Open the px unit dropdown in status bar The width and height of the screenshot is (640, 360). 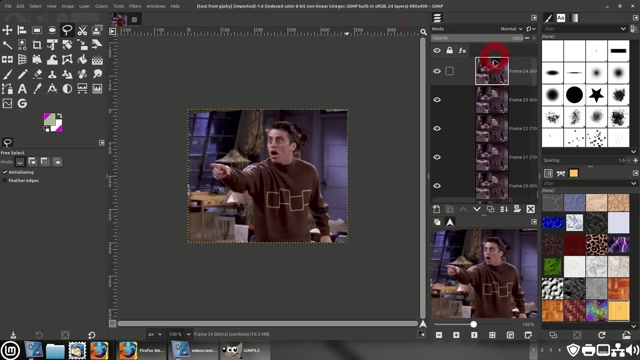pyautogui.click(x=155, y=334)
